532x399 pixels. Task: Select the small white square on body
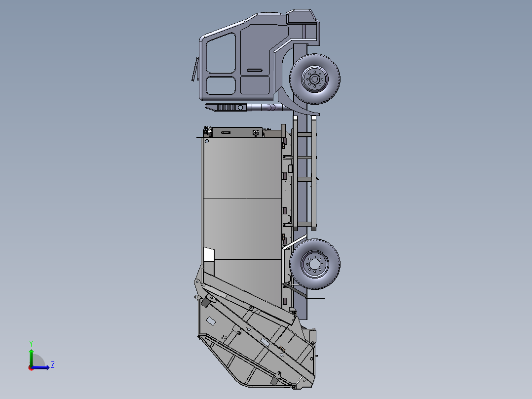(x=209, y=254)
